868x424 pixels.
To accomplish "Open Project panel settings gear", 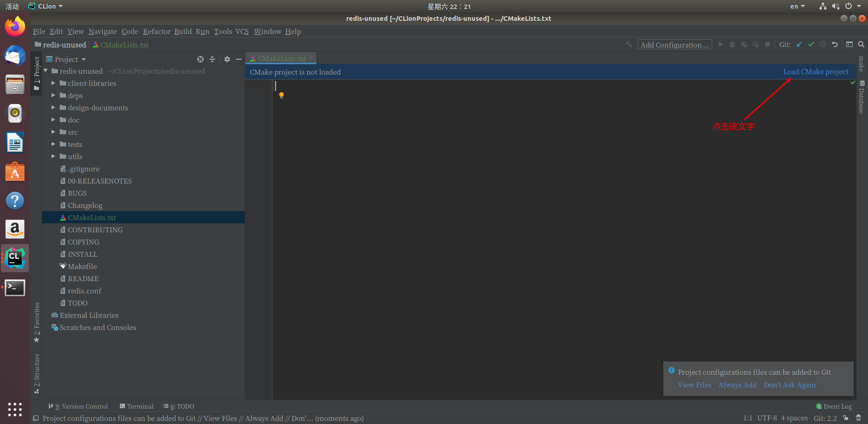I will click(x=227, y=59).
